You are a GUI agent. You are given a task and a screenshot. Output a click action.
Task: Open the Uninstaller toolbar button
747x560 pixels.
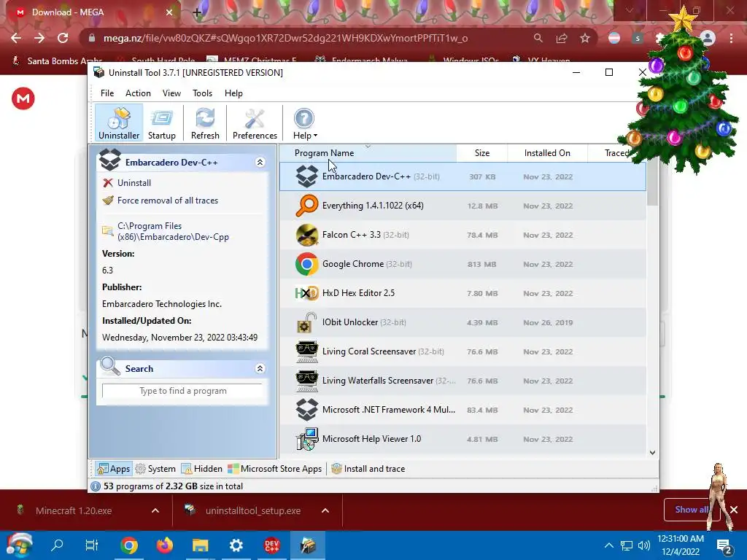pos(119,123)
